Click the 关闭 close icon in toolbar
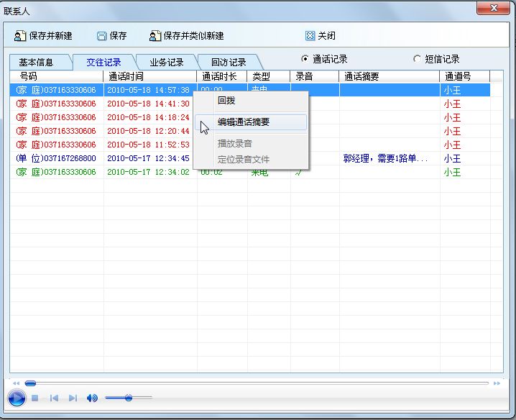The height and width of the screenshot is (420, 516). [310, 36]
